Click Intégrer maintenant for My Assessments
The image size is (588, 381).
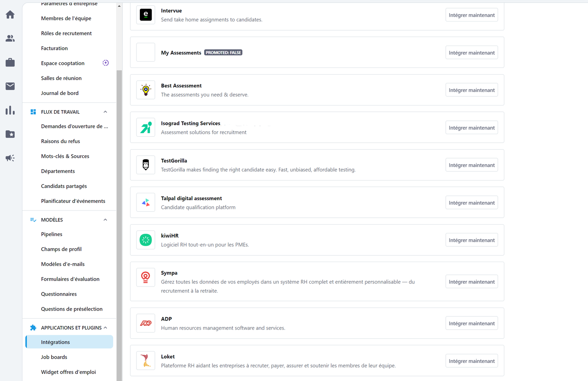471,53
